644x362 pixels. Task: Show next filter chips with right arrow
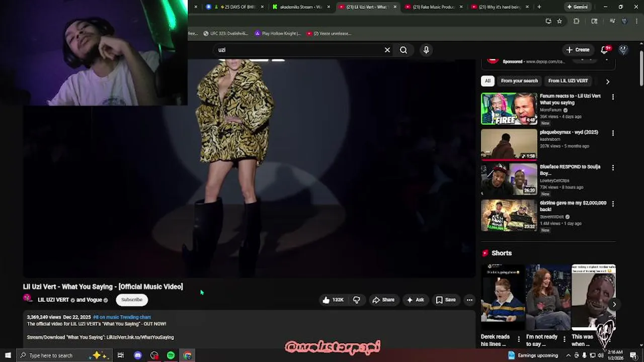coord(607,81)
